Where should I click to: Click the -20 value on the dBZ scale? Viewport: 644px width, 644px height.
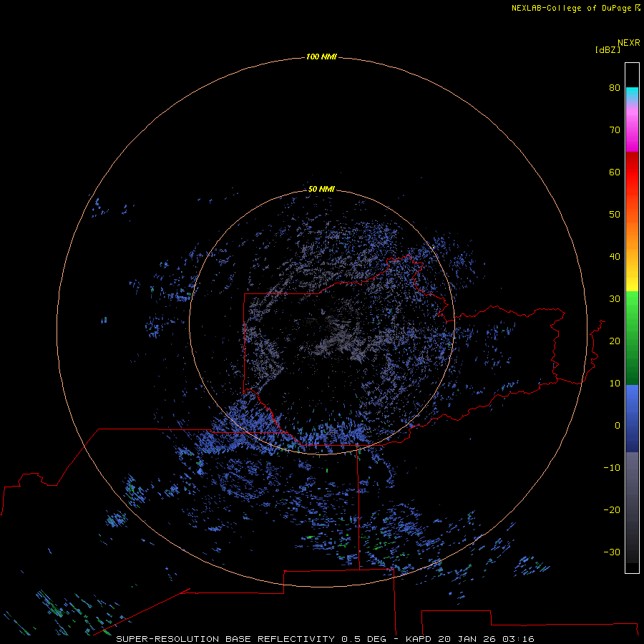coord(612,509)
